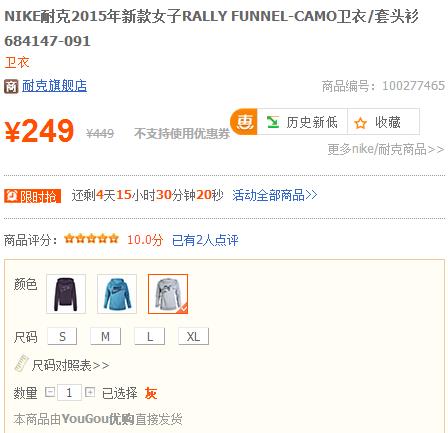Select the grey hoodie color thumbnail

coord(168,294)
